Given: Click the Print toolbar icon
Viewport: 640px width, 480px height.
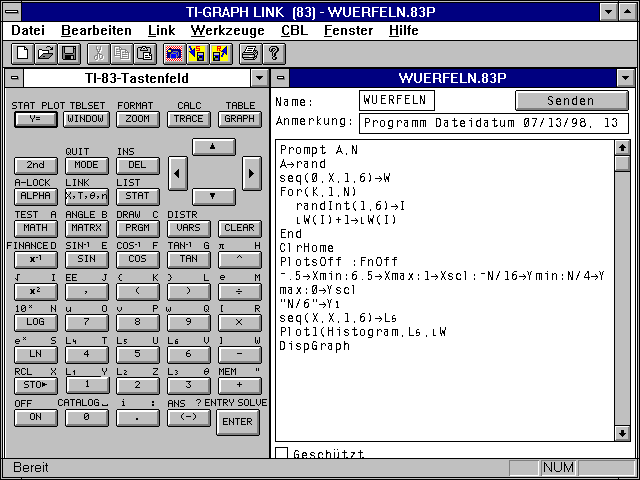Looking at the screenshot, I should click(250, 54).
